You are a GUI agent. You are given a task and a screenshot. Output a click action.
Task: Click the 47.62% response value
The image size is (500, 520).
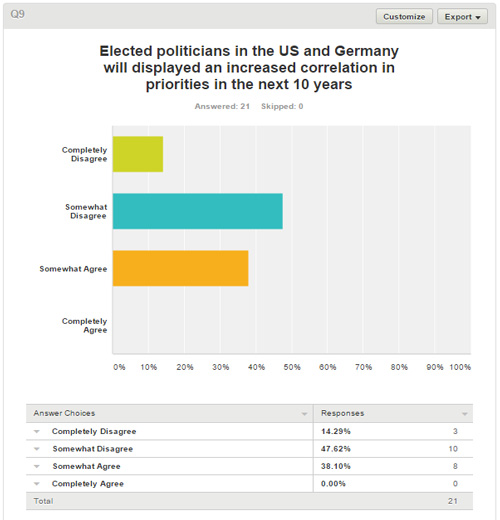point(336,449)
